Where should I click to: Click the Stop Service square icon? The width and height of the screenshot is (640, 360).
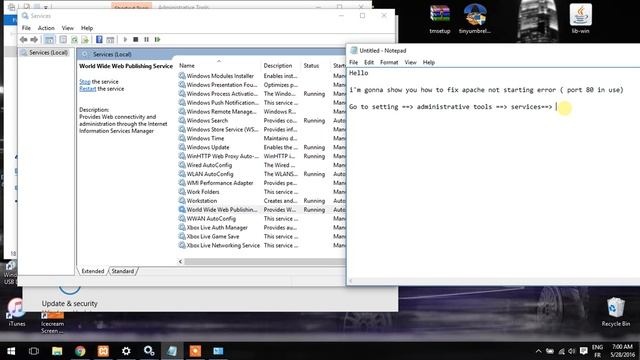(136, 40)
